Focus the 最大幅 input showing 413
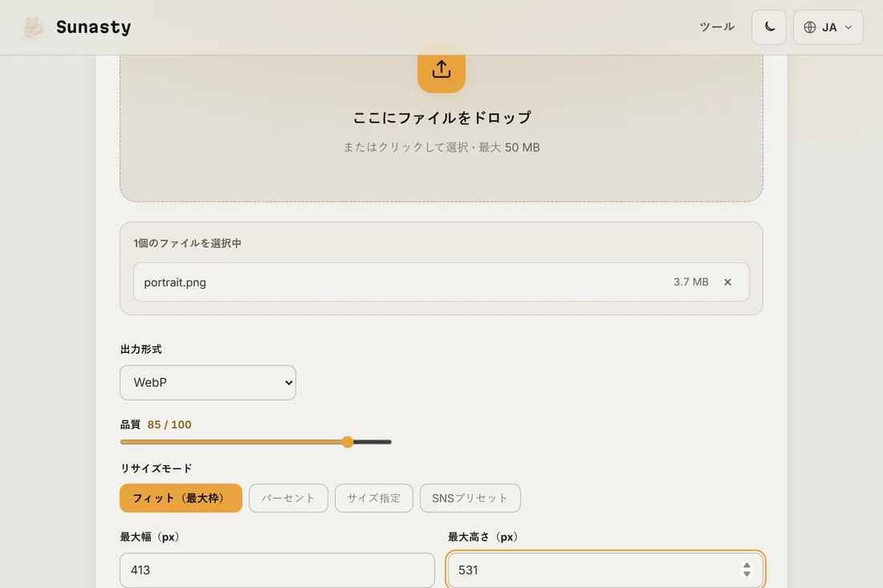 (x=277, y=570)
